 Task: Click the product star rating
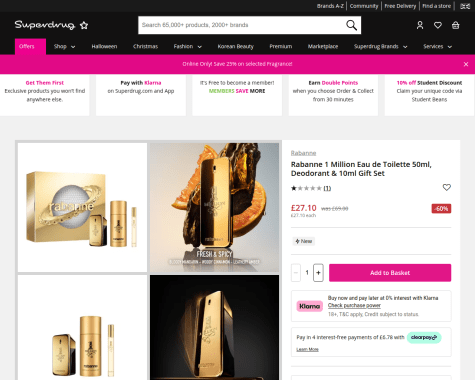point(306,188)
